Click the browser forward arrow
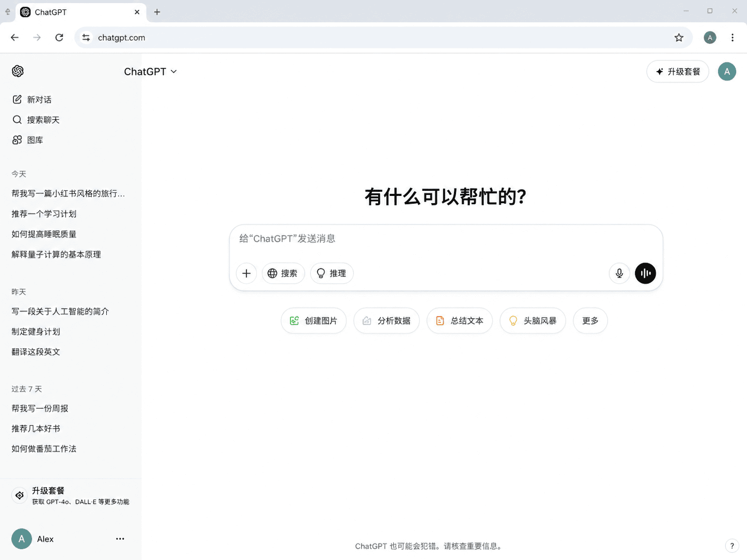 [37, 38]
